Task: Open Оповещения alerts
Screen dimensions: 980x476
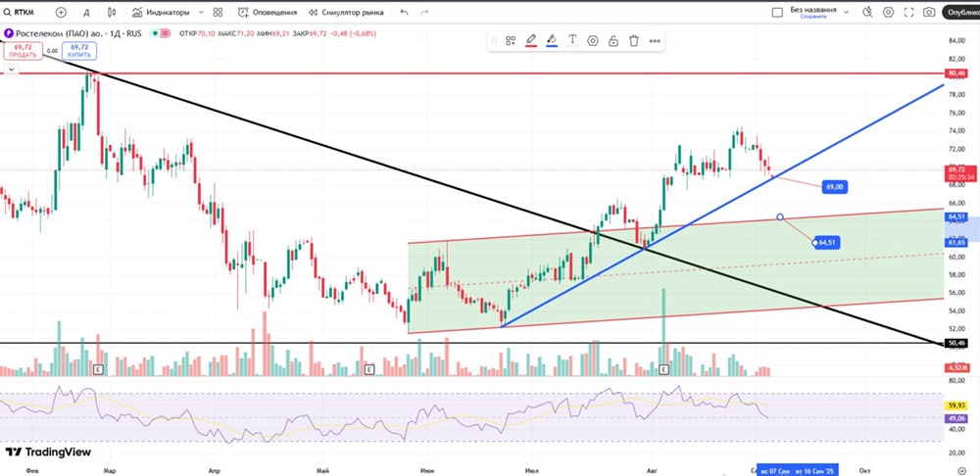Action: [268, 12]
